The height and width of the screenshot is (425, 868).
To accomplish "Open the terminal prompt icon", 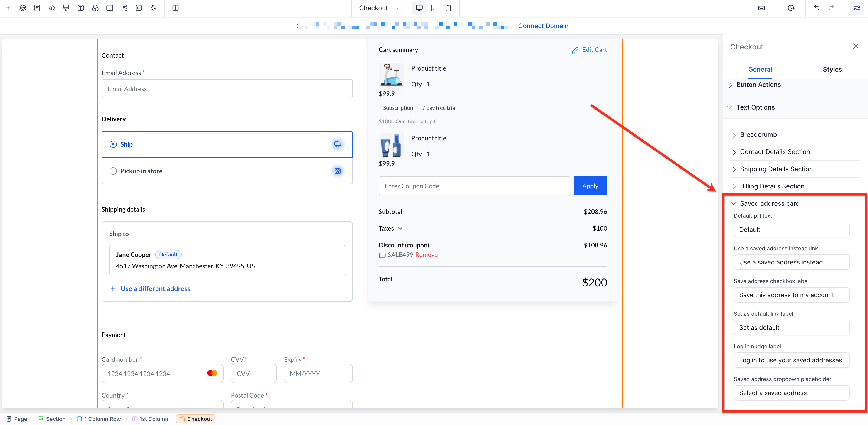I will [x=139, y=8].
